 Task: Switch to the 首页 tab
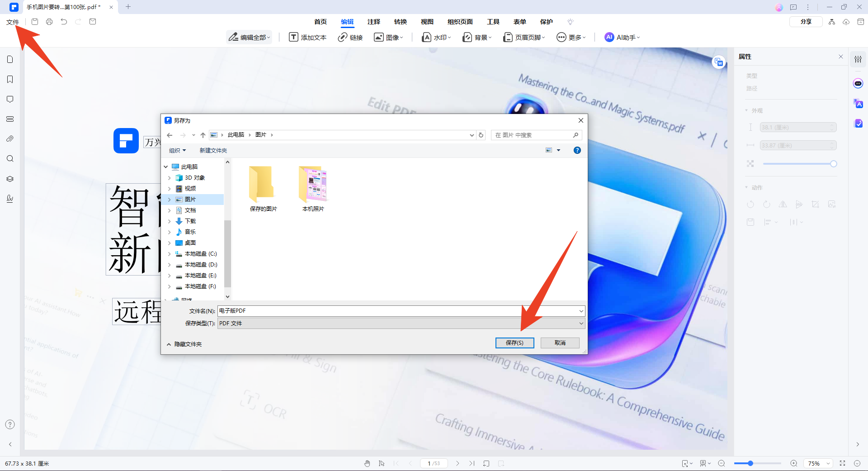(321, 22)
